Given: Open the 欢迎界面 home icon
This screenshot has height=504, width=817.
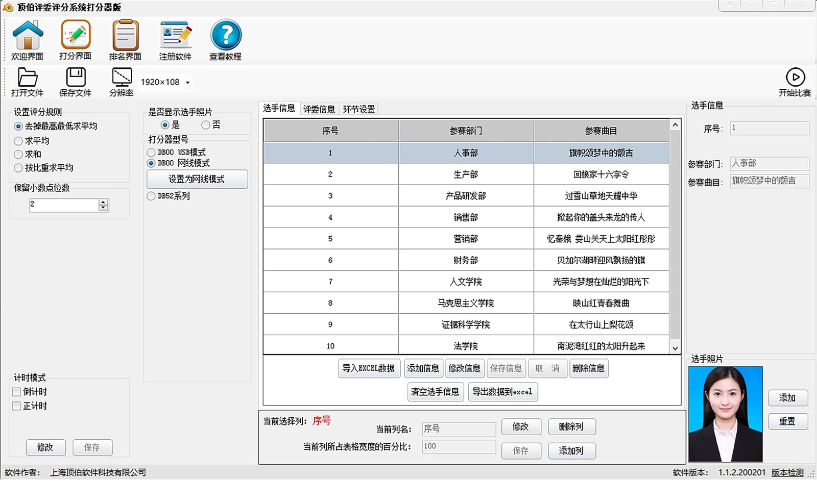Looking at the screenshot, I should pos(28,36).
